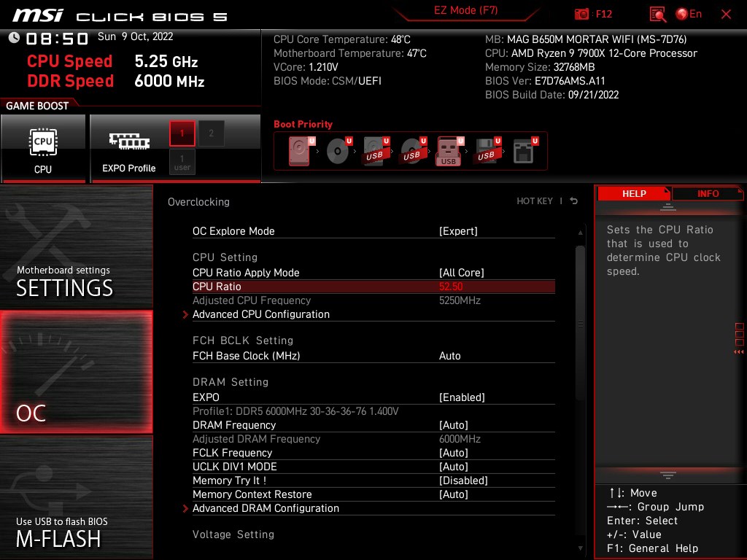Edit the CPU Ratio 52.50 field
747x560 pixels.
click(x=373, y=286)
